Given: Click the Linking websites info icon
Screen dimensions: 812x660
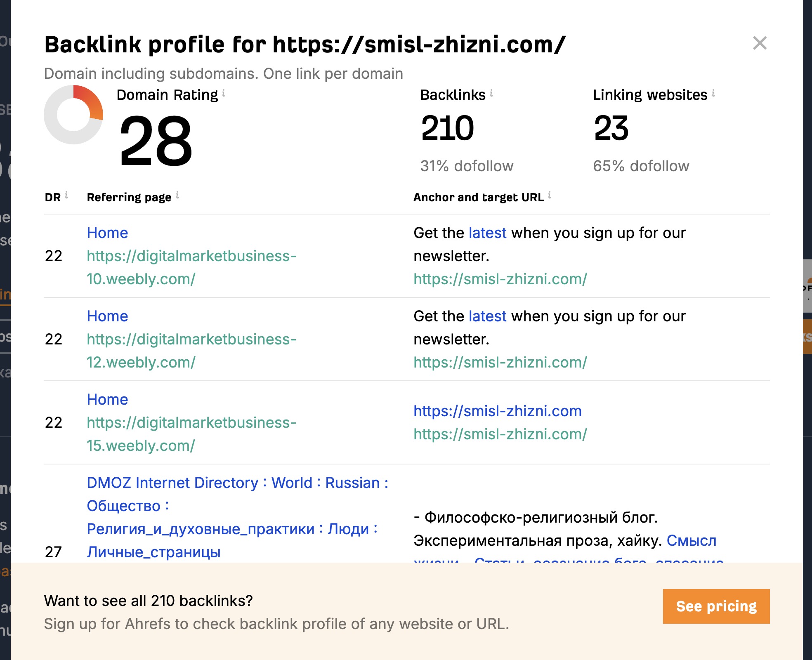Looking at the screenshot, I should tap(713, 93).
